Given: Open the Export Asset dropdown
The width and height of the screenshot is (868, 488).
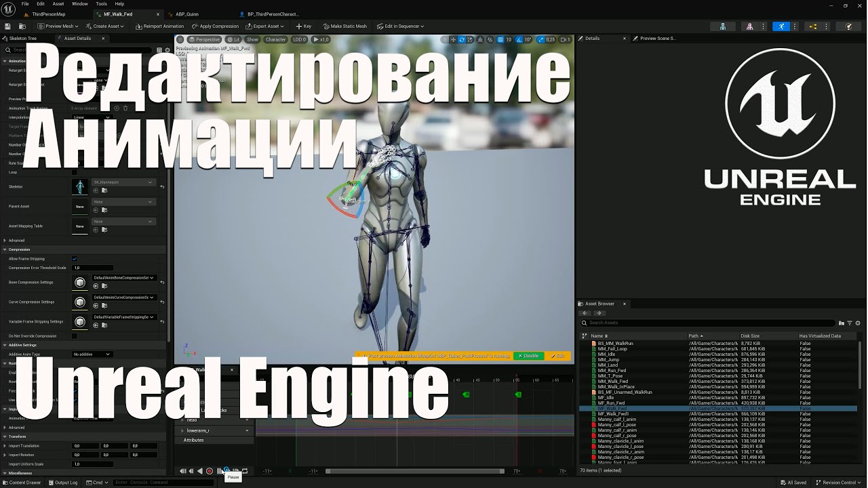Looking at the screenshot, I should [265, 26].
